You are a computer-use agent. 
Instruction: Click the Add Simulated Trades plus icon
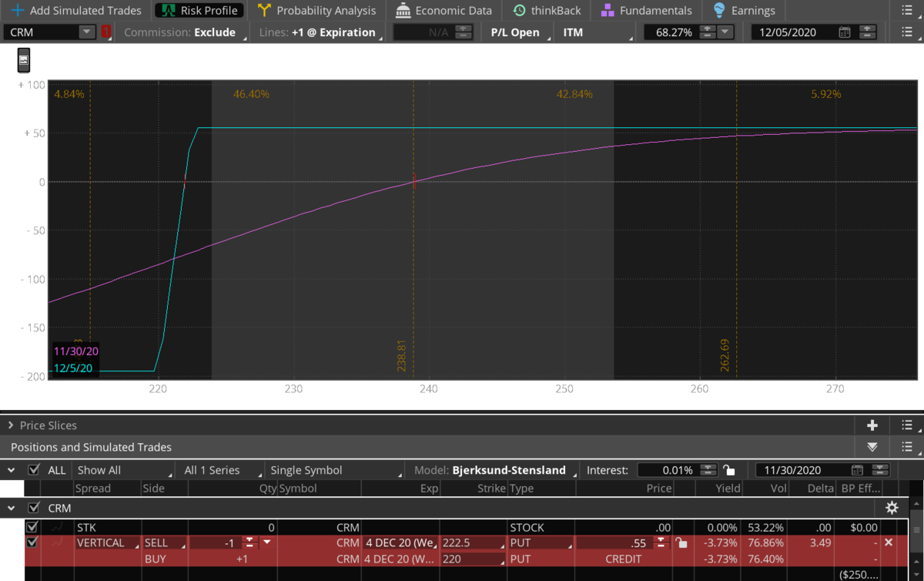tap(18, 11)
